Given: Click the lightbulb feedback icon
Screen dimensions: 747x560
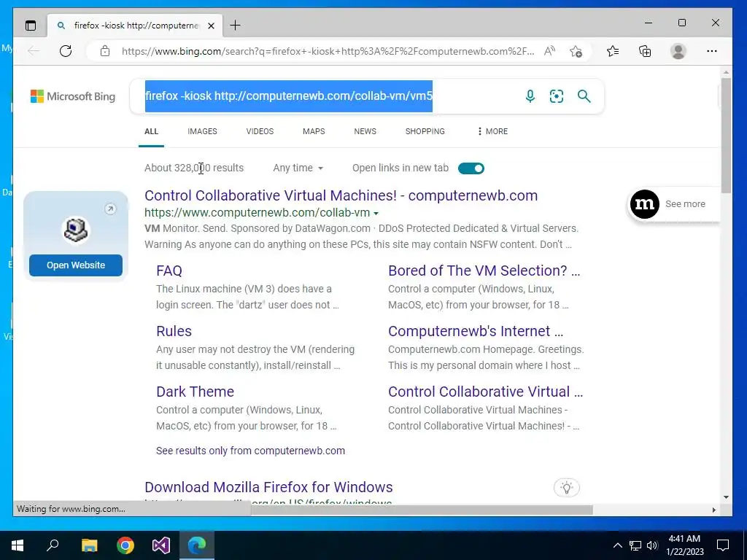Looking at the screenshot, I should click(x=566, y=488).
